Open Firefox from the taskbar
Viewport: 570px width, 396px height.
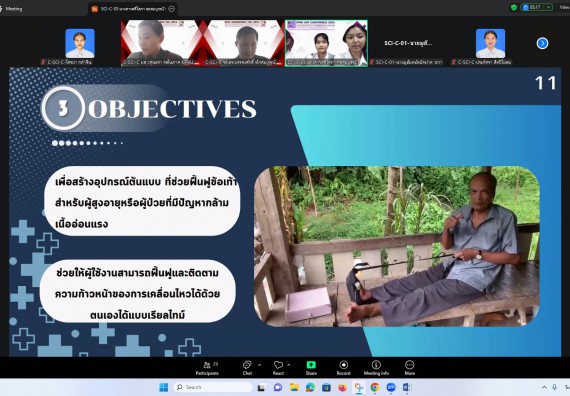tap(342, 388)
